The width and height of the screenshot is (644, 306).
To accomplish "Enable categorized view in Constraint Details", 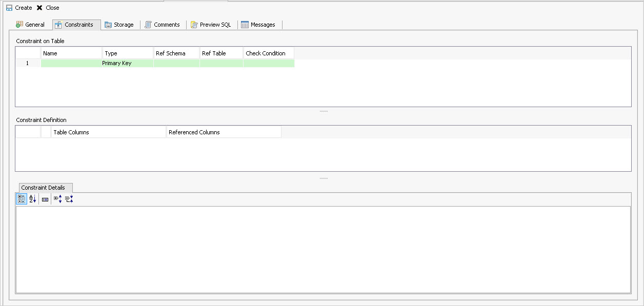I will tap(22, 199).
